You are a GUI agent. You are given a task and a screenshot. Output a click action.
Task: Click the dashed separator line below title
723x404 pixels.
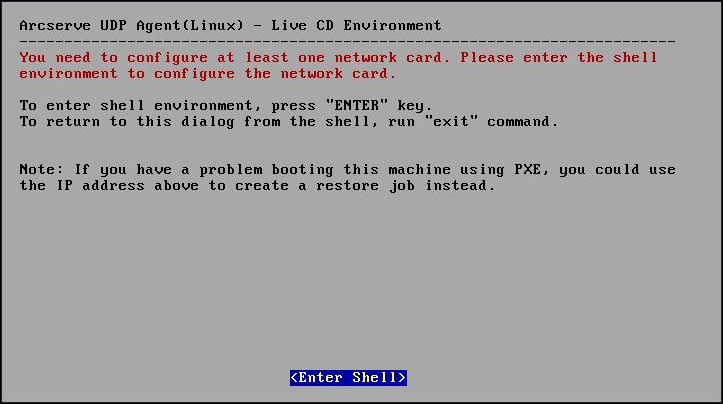pos(347,42)
